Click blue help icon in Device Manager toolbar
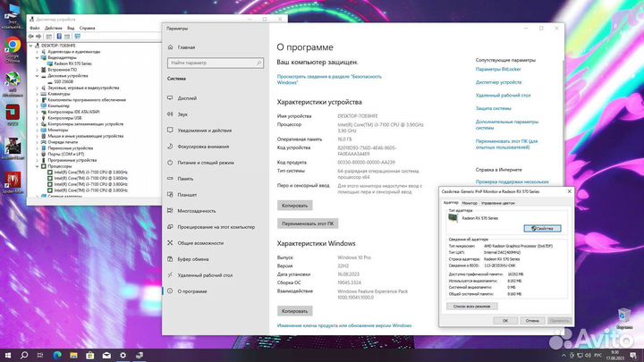Image resolution: width=644 pixels, height=362 pixels. pos(59,37)
